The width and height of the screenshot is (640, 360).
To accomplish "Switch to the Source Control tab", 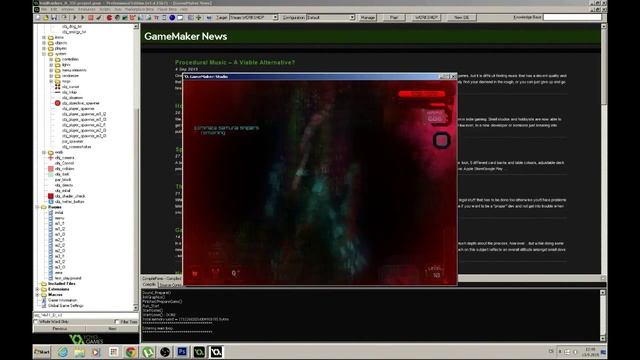I will [x=170, y=284].
